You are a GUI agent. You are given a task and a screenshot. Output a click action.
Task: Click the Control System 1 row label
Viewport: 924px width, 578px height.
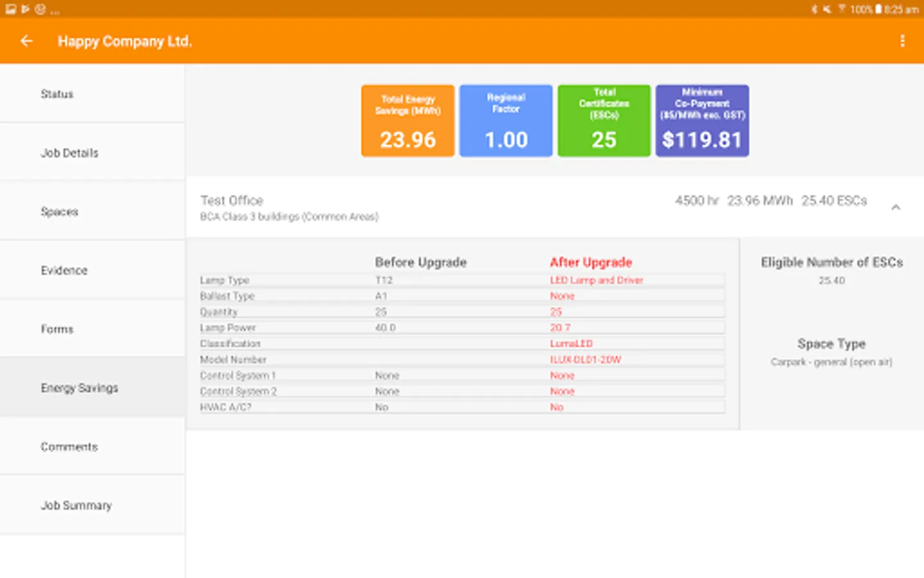(237, 376)
